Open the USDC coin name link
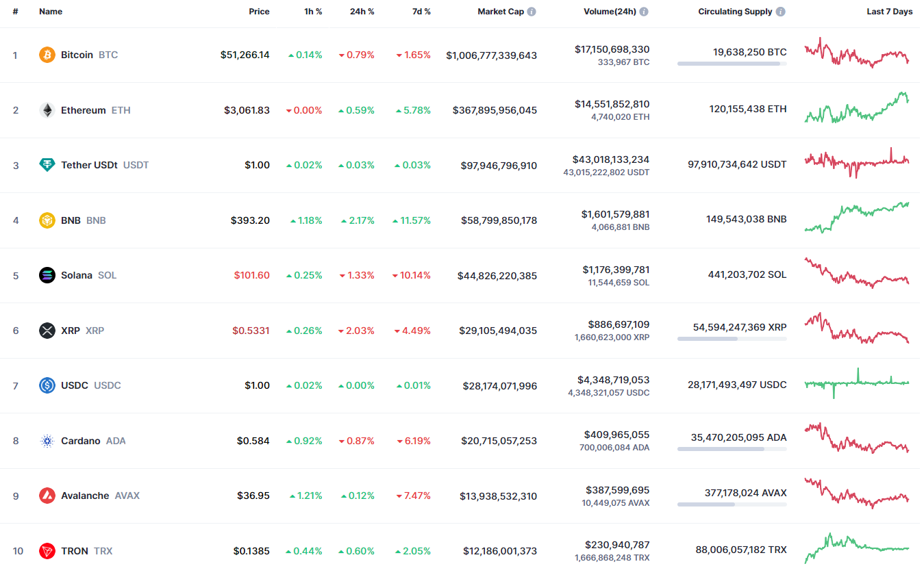Image resolution: width=924 pixels, height=577 pixels. point(75,385)
